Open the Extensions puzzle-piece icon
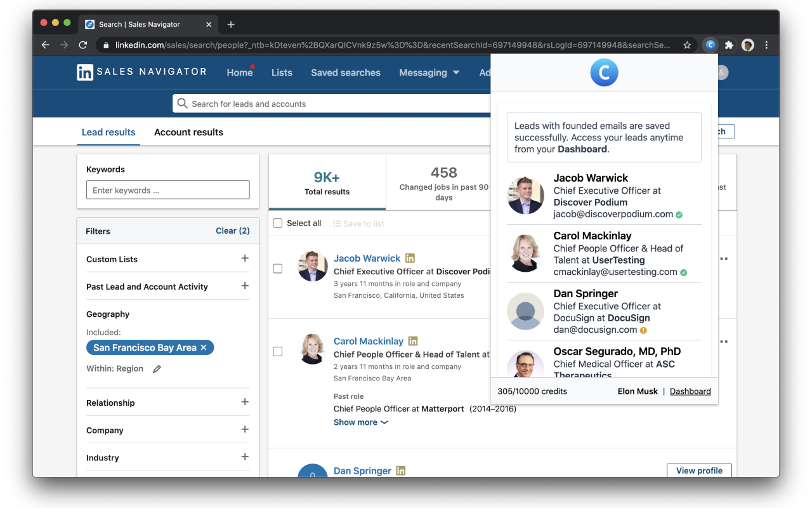This screenshot has height=508, width=812. [729, 45]
